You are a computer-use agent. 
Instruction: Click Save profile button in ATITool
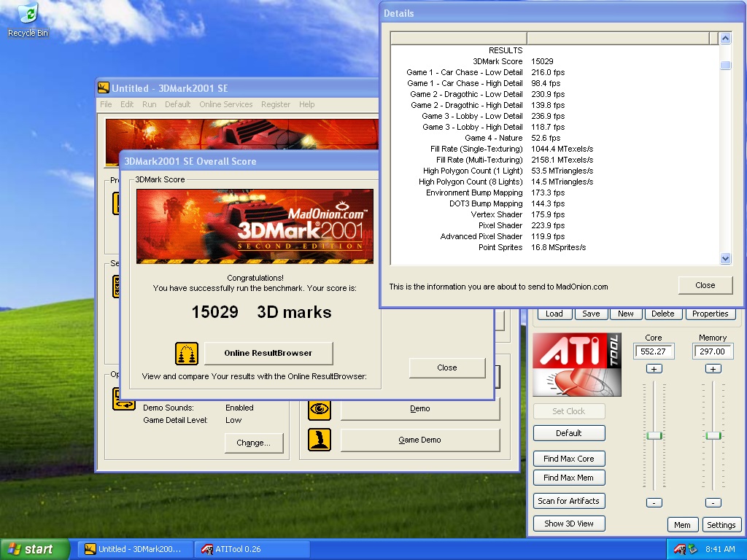pos(591,314)
